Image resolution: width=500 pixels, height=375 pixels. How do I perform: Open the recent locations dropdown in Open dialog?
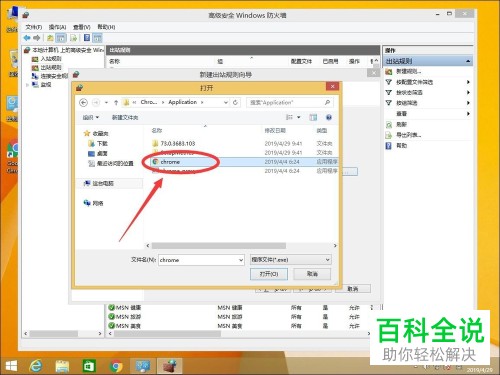106,102
